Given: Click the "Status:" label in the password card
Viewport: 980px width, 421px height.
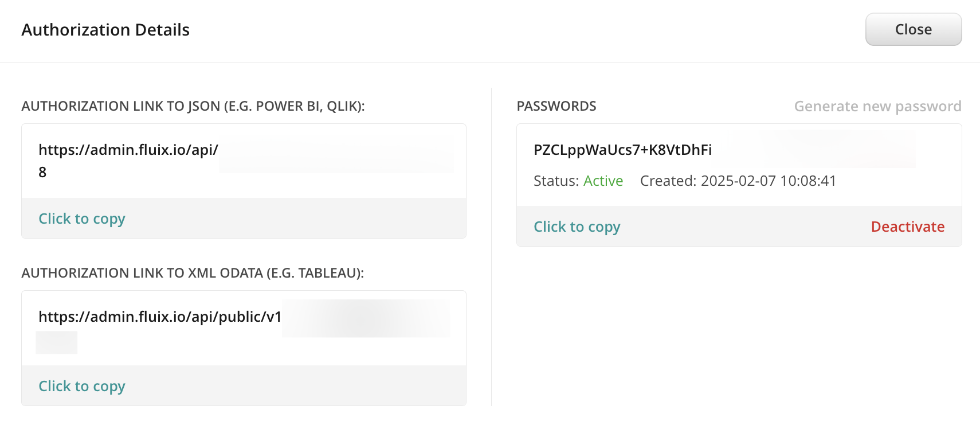Looking at the screenshot, I should 556,181.
